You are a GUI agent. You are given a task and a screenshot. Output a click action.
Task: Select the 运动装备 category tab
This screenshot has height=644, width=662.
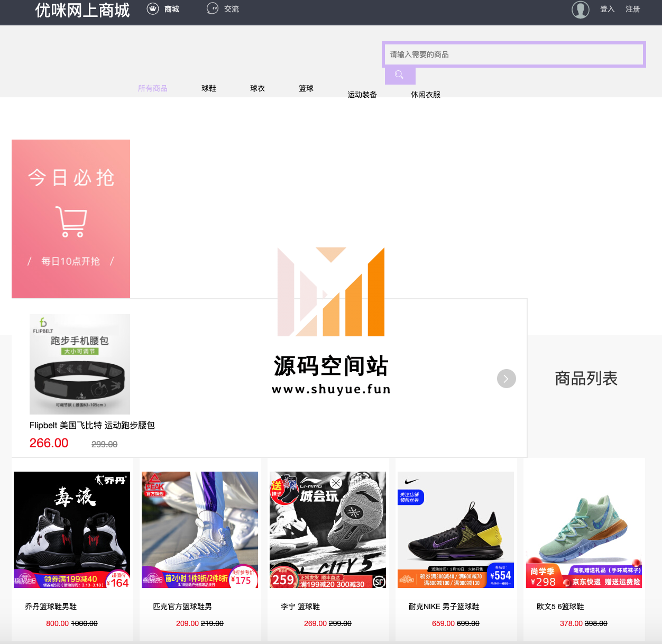click(362, 95)
